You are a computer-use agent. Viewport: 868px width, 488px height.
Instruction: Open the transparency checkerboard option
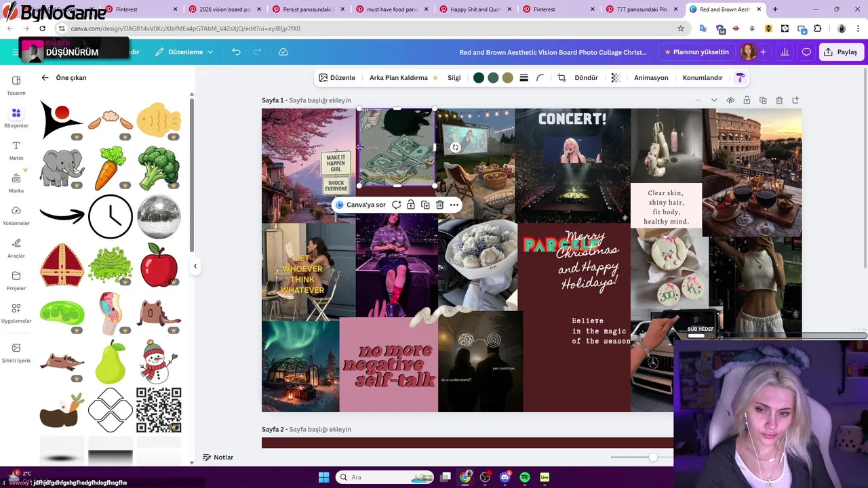(x=616, y=78)
